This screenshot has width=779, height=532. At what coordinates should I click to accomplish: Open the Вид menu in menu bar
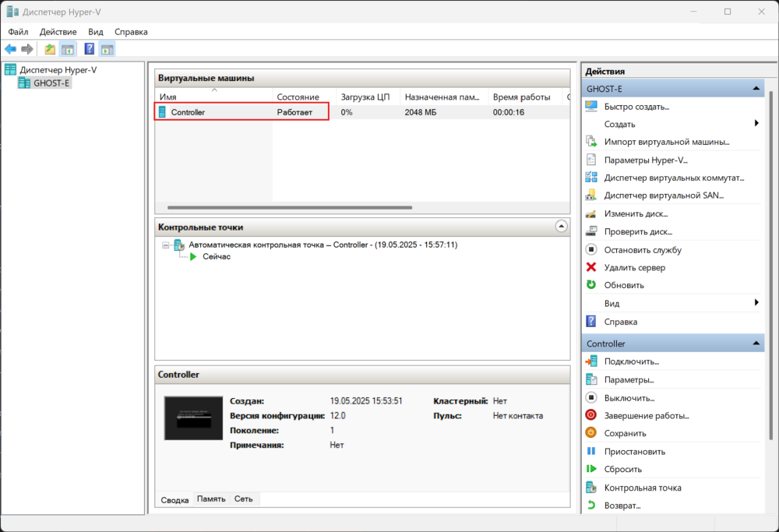(95, 32)
